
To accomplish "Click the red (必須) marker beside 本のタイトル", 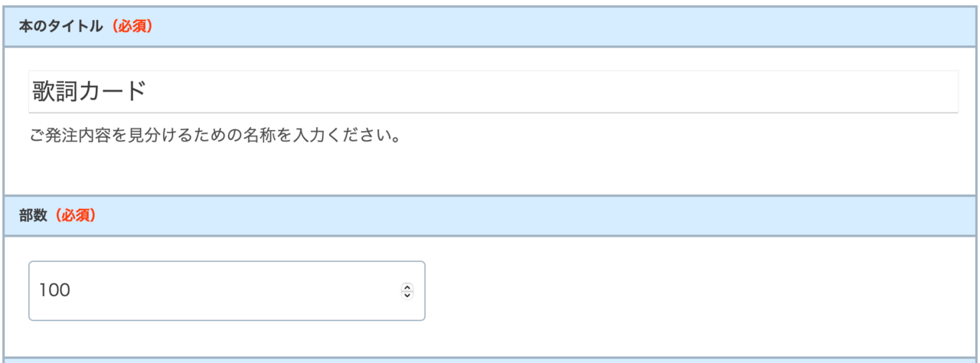I will [130, 26].
